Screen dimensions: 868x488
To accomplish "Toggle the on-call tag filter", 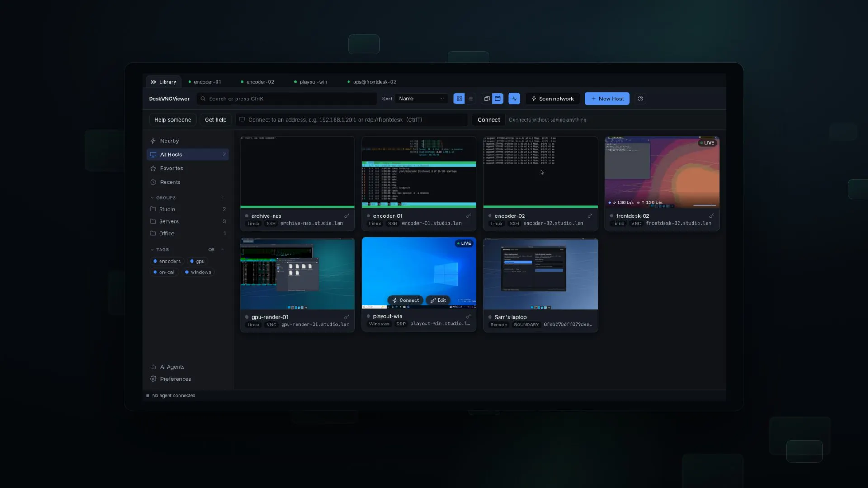I will point(164,272).
